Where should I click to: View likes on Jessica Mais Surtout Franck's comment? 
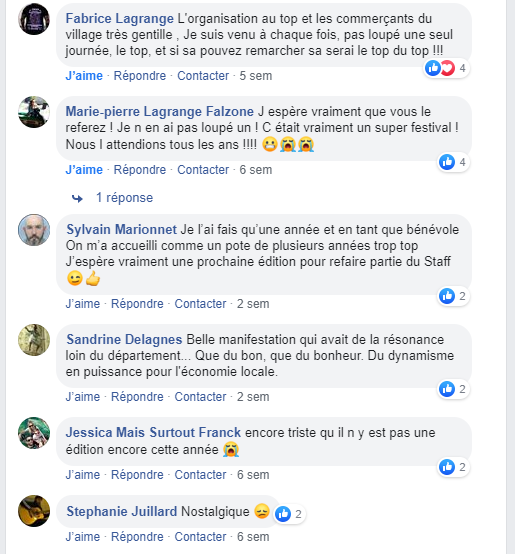(x=454, y=467)
